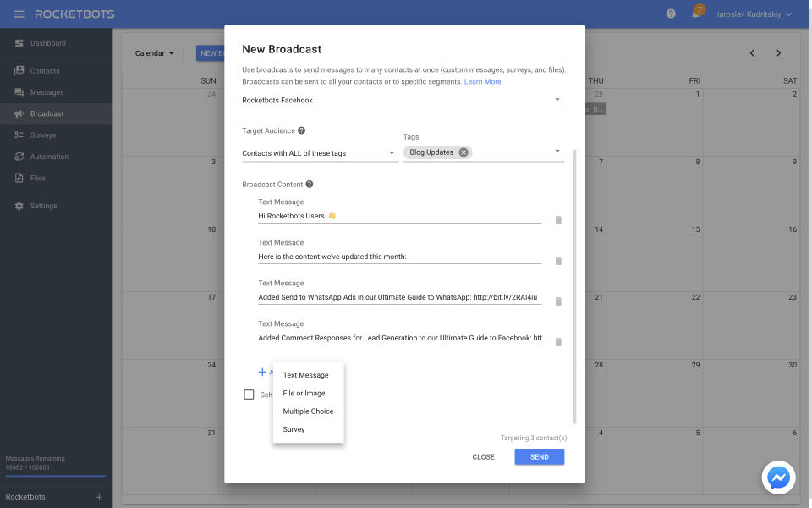812x508 pixels.
Task: Click the ROCKETBOTS logo
Action: pyautogui.click(x=74, y=14)
